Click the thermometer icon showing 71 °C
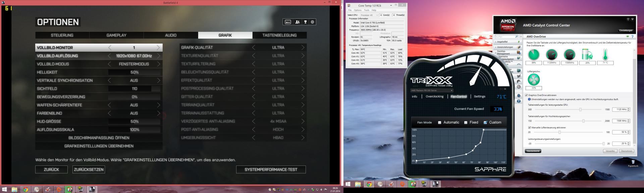Viewport: 644px width, 193px height. (605, 54)
